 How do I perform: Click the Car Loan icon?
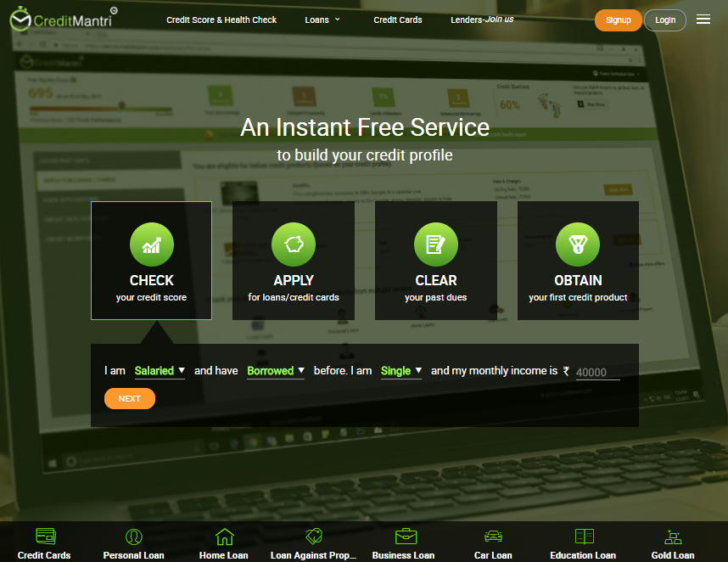492,537
